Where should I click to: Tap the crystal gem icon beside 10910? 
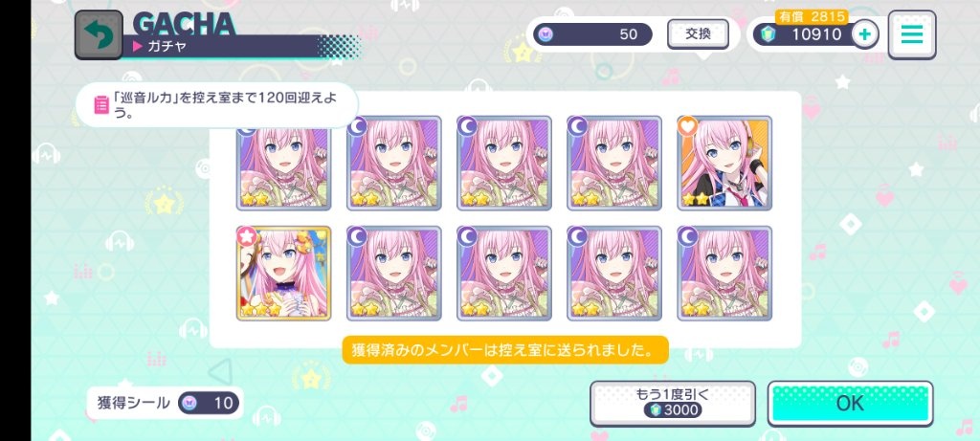(768, 34)
